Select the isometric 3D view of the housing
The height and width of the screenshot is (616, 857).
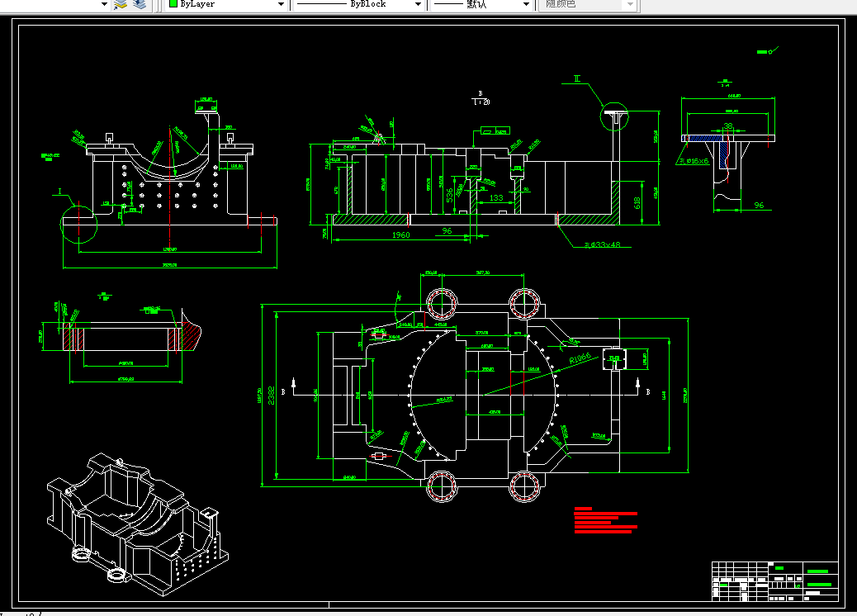click(138, 524)
